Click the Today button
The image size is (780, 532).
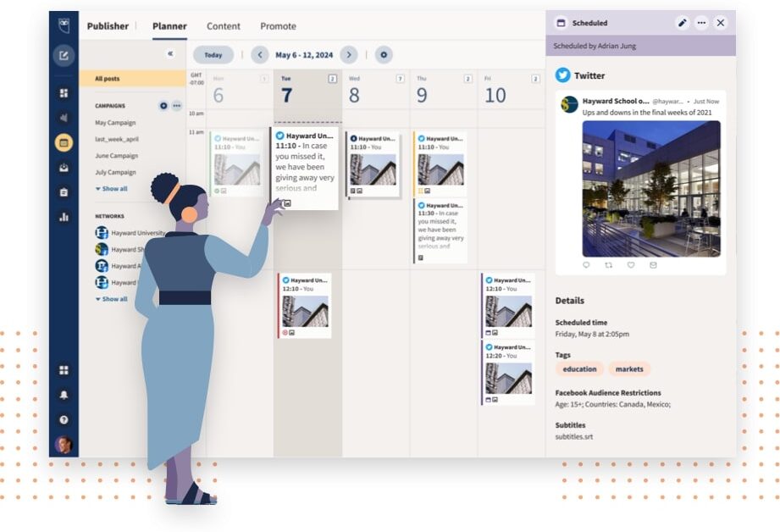tap(213, 55)
